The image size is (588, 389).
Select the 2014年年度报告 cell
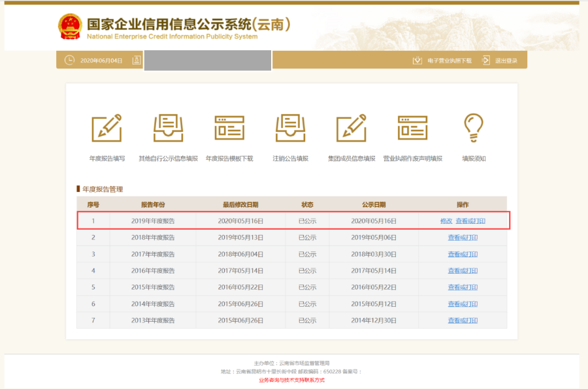pyautogui.click(x=153, y=304)
